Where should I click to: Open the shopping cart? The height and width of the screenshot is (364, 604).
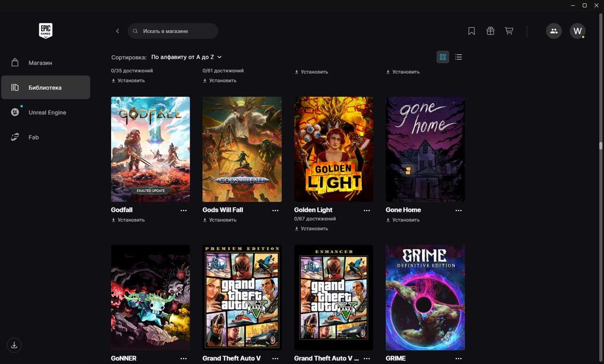pos(509,31)
